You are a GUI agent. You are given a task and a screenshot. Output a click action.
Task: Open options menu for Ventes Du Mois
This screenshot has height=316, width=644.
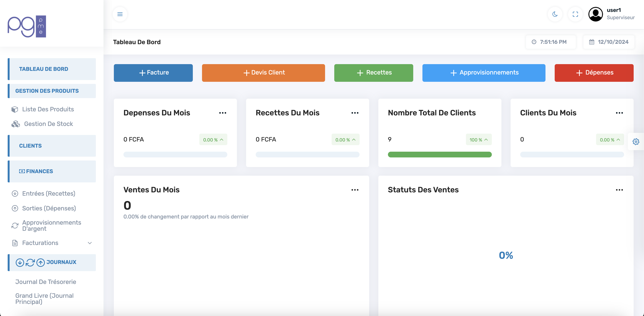[x=355, y=190]
